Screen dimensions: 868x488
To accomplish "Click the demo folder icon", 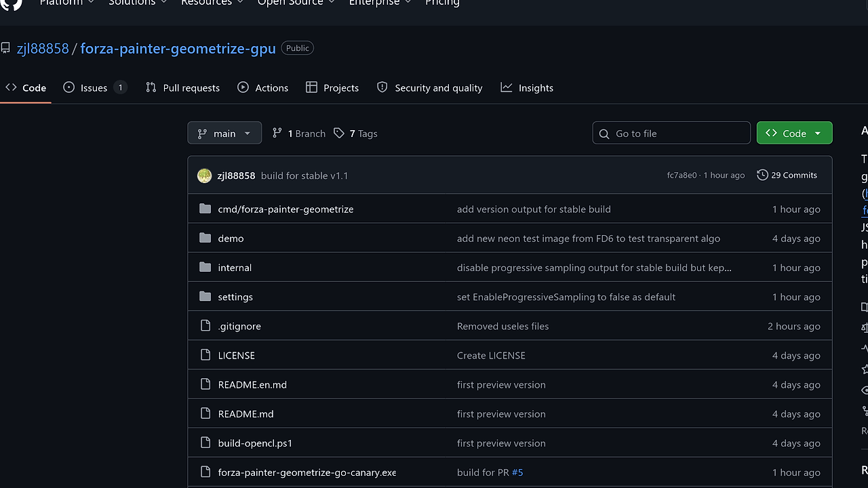I will click(x=205, y=238).
